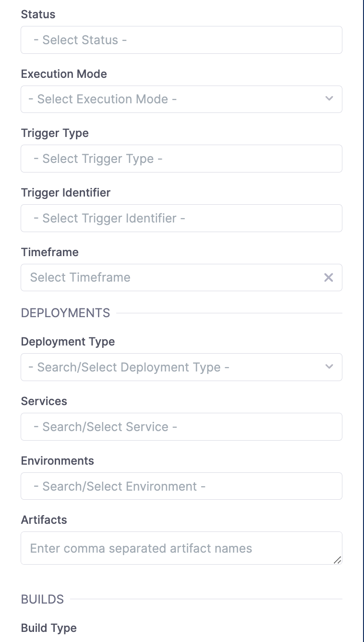
Task: Clear the Timeframe field with the X icon
Action: pos(328,277)
